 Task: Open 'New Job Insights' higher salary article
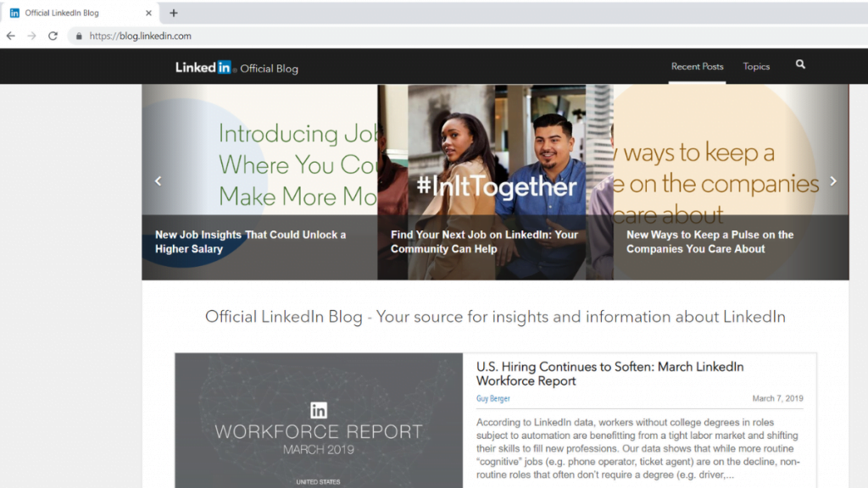click(x=250, y=241)
